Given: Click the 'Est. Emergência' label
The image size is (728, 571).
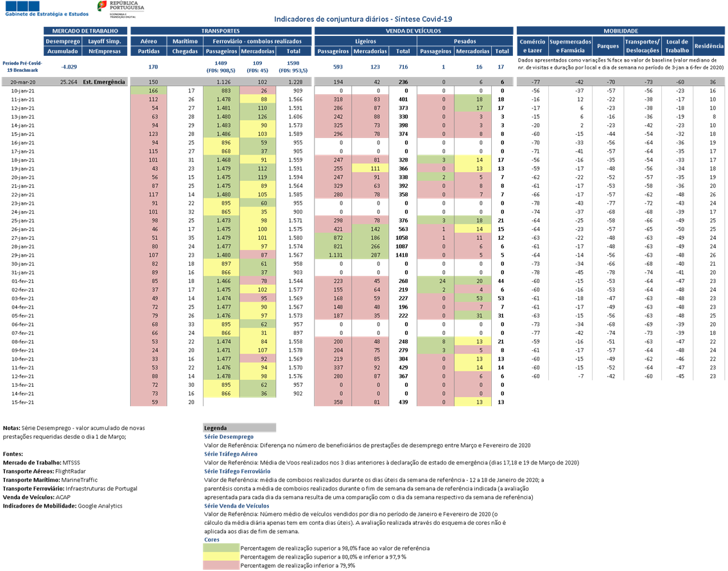Looking at the screenshot, I should [x=104, y=82].
